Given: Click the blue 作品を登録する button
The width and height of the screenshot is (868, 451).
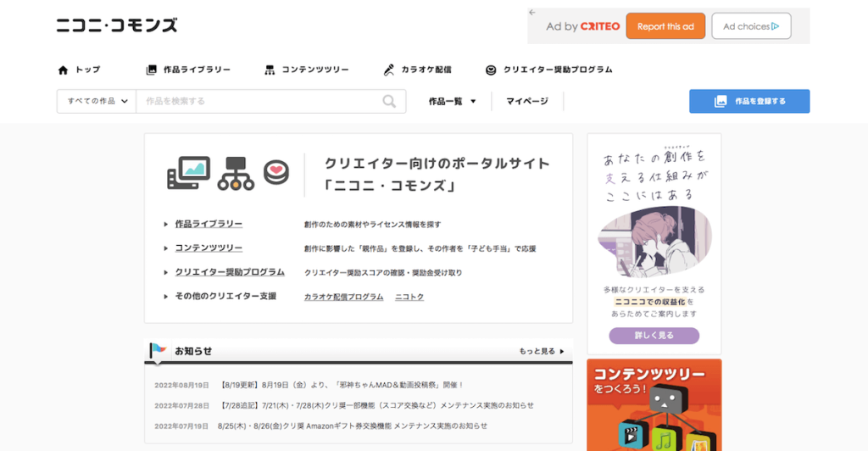Looking at the screenshot, I should click(x=749, y=101).
